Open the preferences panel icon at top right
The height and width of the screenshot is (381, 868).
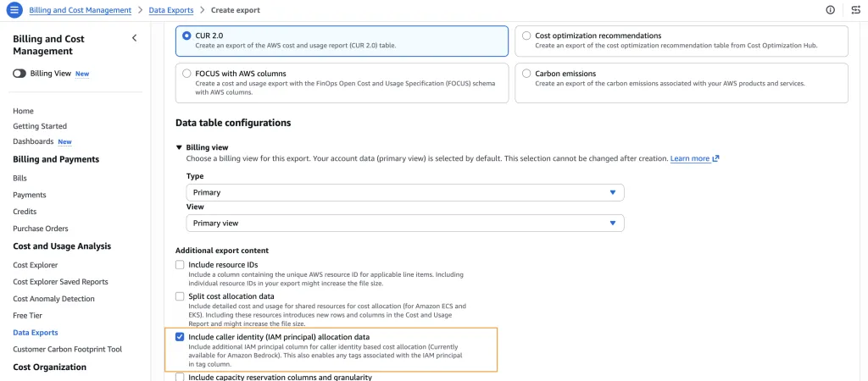(856, 10)
